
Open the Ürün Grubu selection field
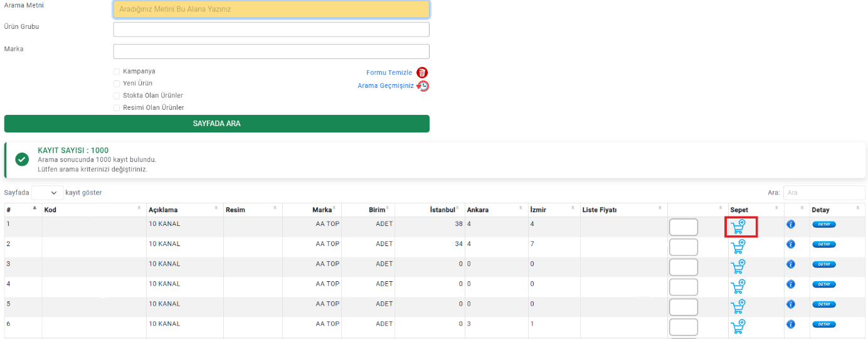(x=271, y=30)
